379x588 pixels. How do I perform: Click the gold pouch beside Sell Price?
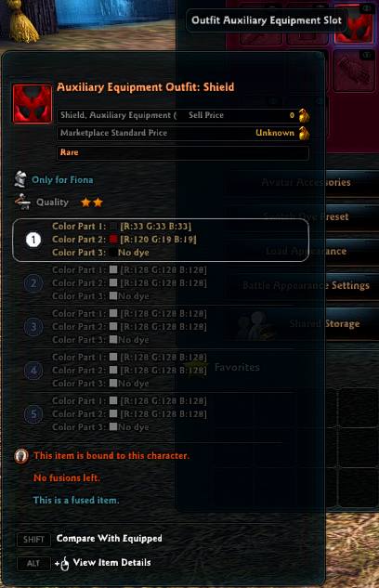304,115
